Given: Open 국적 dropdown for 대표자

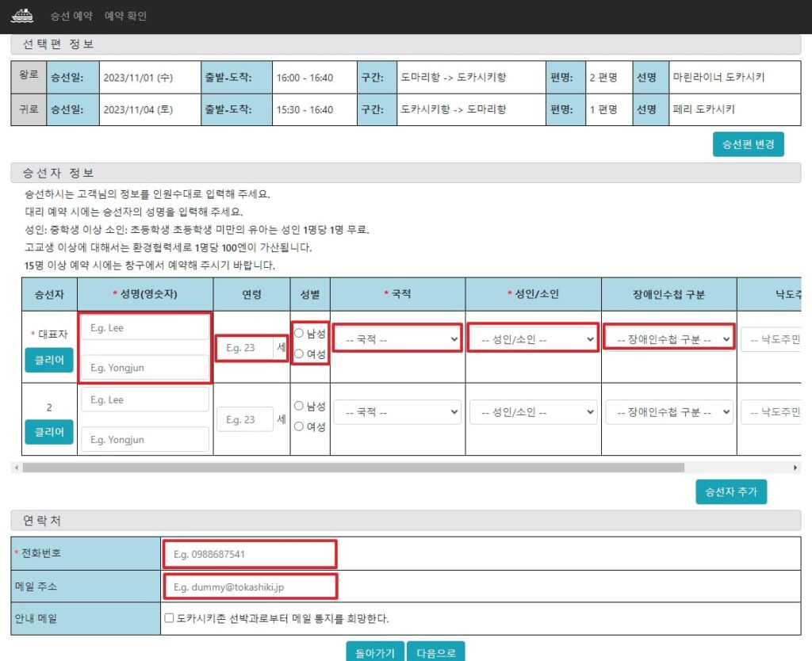Looking at the screenshot, I should pos(397,339).
